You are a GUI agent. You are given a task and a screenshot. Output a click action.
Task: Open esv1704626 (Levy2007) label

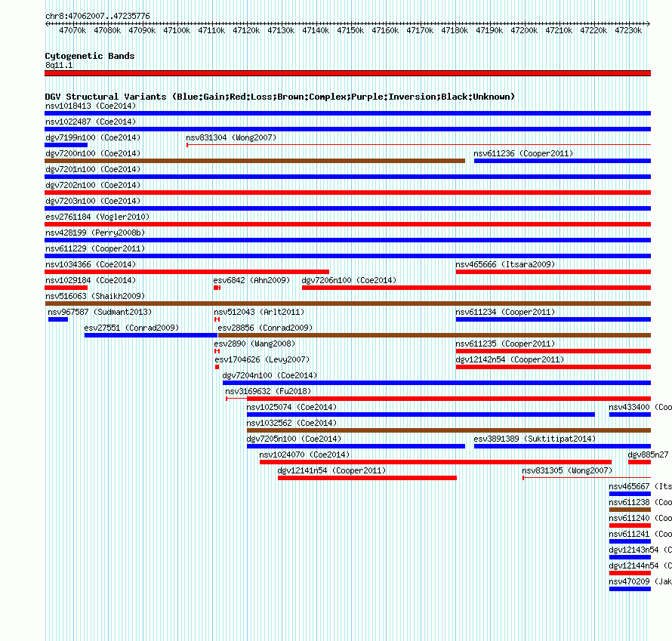click(x=262, y=359)
